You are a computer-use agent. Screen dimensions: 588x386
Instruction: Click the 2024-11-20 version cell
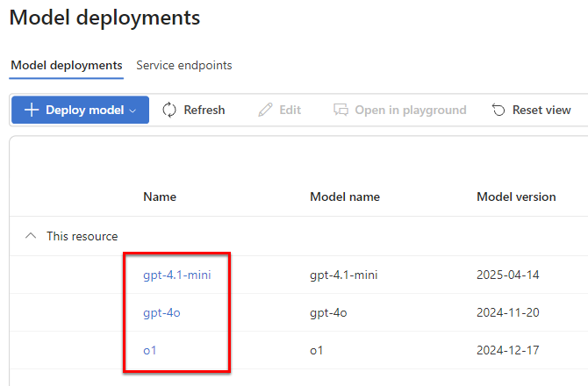click(507, 312)
